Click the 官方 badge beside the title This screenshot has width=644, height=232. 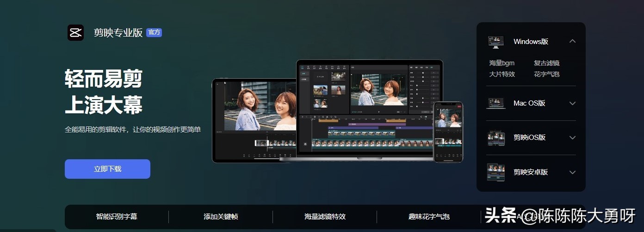(x=154, y=33)
